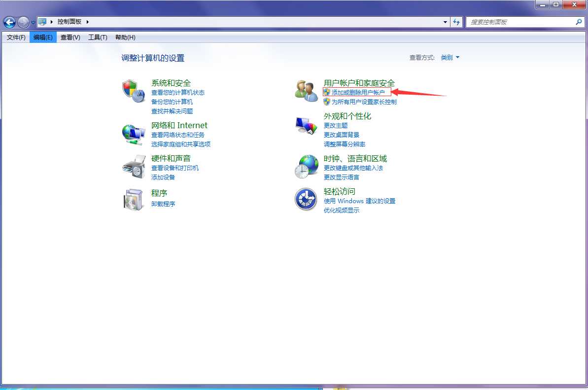Click 更改主题 link

point(336,125)
